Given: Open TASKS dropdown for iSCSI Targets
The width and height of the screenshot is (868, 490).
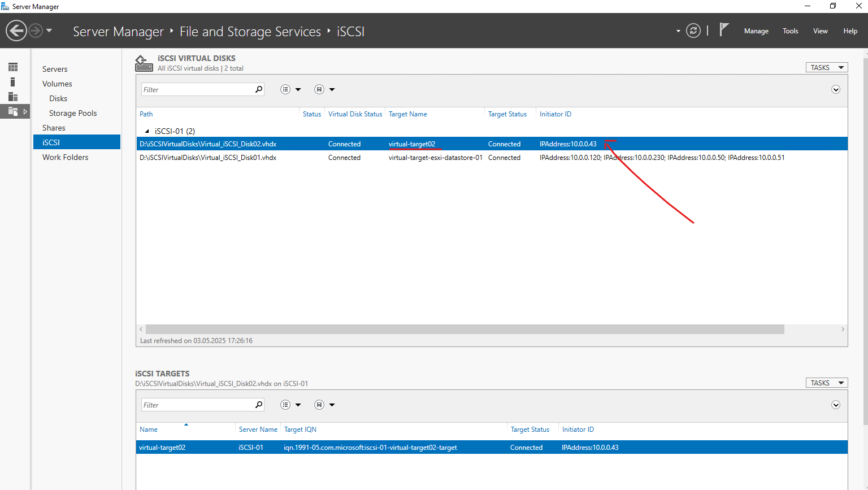Looking at the screenshot, I should (827, 383).
